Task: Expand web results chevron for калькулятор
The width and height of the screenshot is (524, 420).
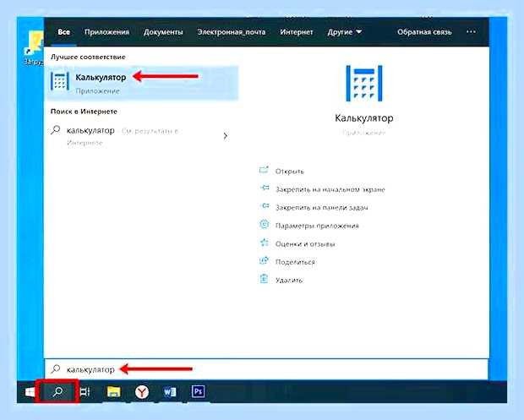Action: click(226, 136)
